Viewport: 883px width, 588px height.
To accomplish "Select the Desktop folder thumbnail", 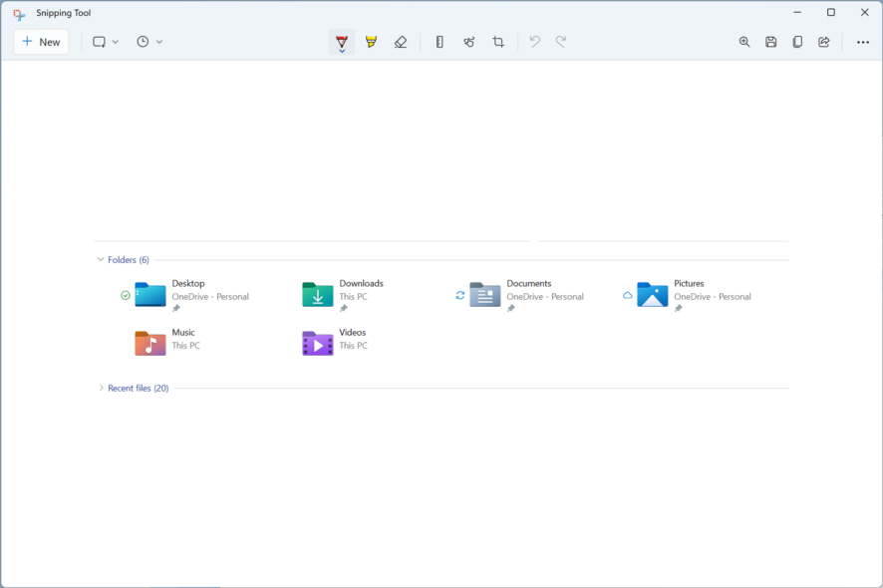I will pyautogui.click(x=149, y=295).
